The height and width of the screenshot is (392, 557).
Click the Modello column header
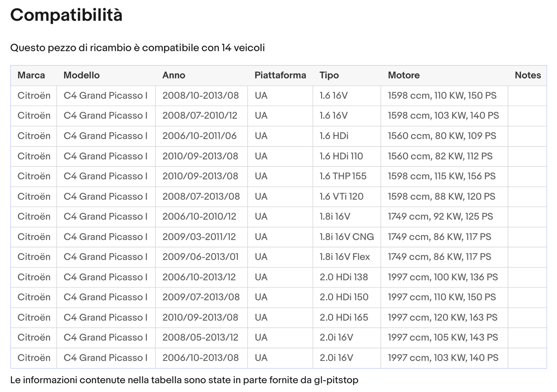click(81, 75)
